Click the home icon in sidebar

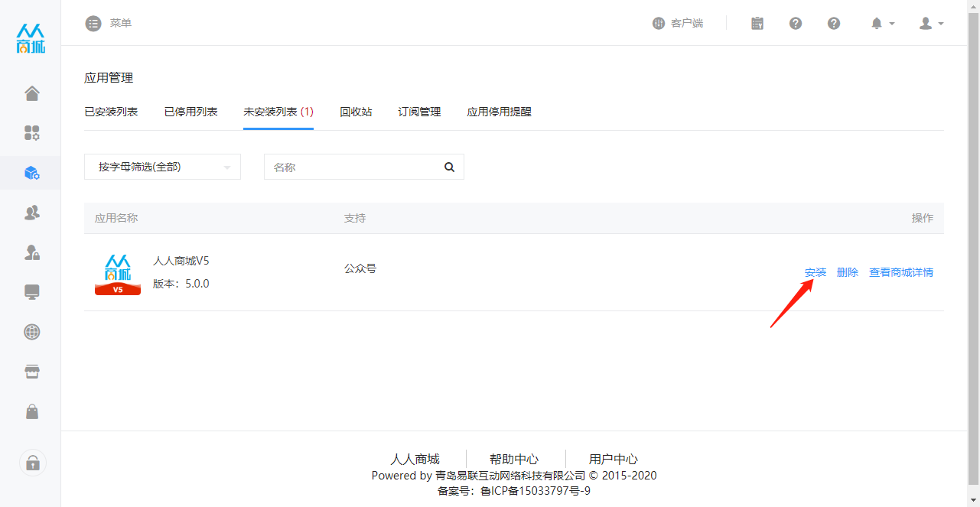[32, 93]
